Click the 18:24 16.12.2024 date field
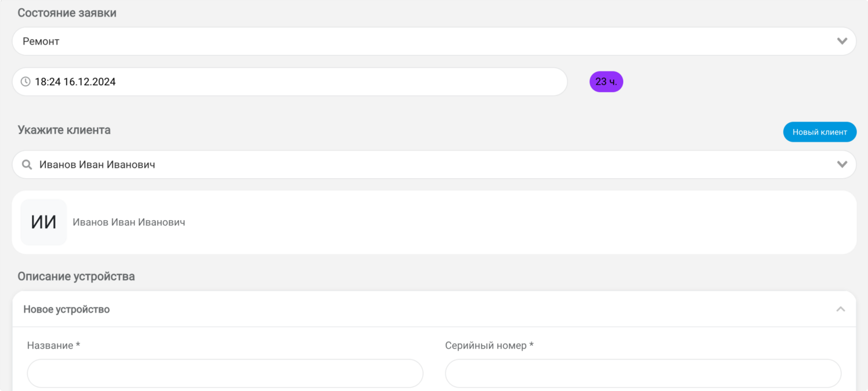This screenshot has width=868, height=391. (x=289, y=82)
